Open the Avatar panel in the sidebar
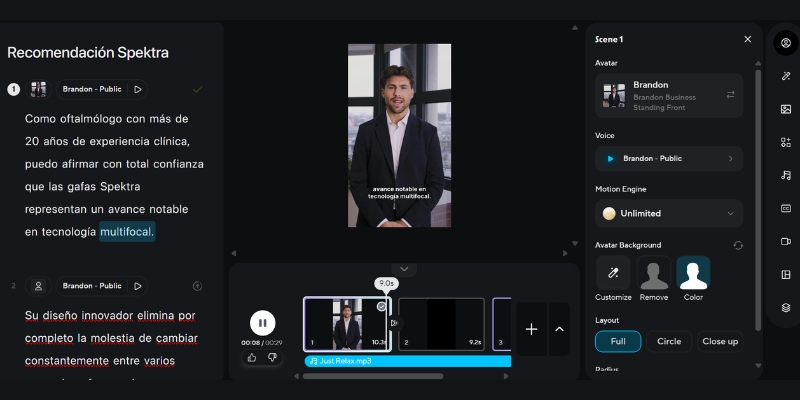 pyautogui.click(x=786, y=43)
